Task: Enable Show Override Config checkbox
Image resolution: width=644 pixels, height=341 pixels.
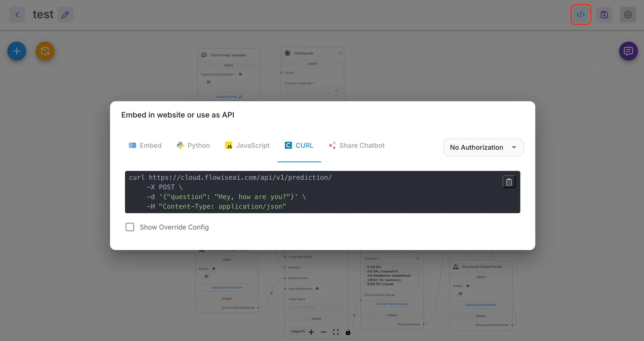Action: pyautogui.click(x=130, y=227)
